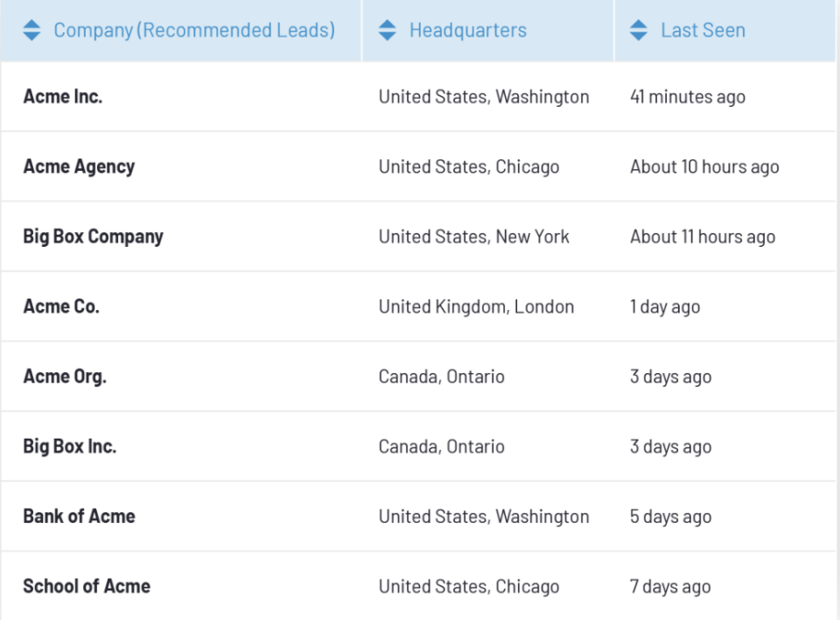This screenshot has width=840, height=620.
Task: Click United States, New York headquarters entry
Action: (x=472, y=236)
